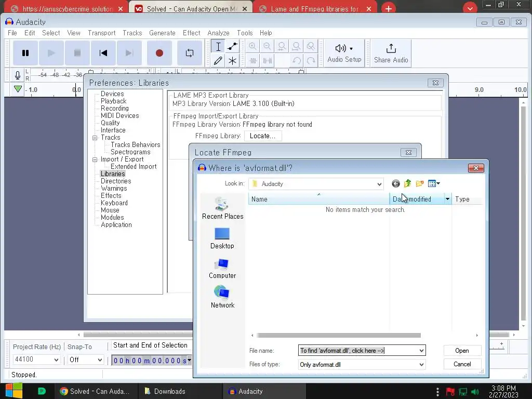The image size is (532, 399).
Task: Open the Edit menu
Action: [x=30, y=33]
